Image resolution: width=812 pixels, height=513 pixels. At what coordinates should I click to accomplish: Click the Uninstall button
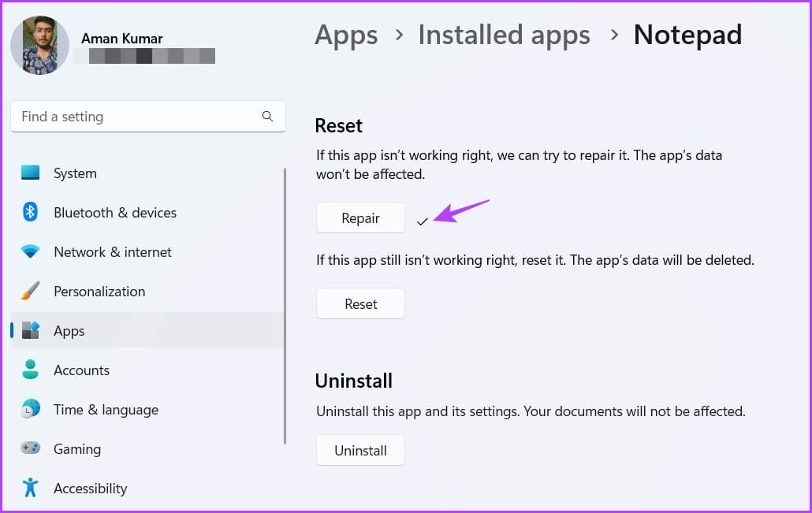tap(360, 451)
